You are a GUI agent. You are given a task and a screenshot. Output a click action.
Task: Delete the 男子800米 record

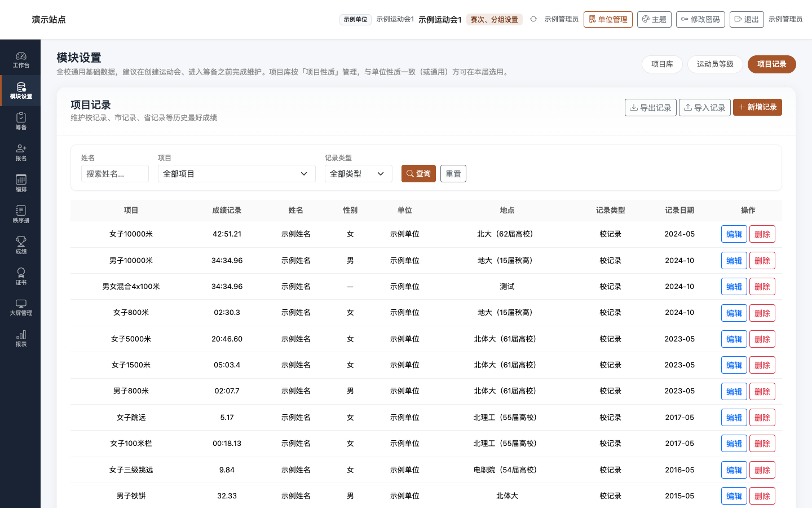click(762, 392)
